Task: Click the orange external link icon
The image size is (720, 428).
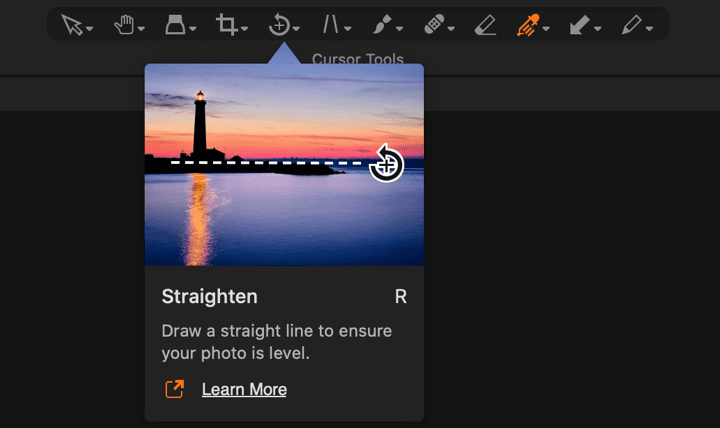Action: (x=174, y=389)
